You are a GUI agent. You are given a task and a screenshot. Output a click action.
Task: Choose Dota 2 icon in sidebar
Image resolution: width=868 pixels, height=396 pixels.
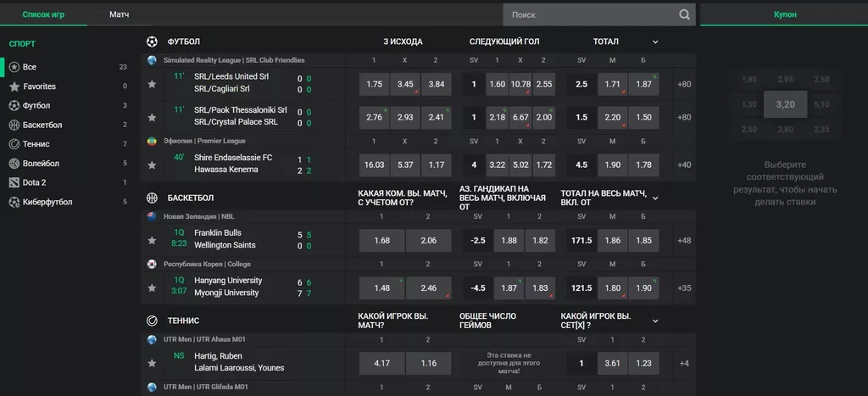coord(14,182)
